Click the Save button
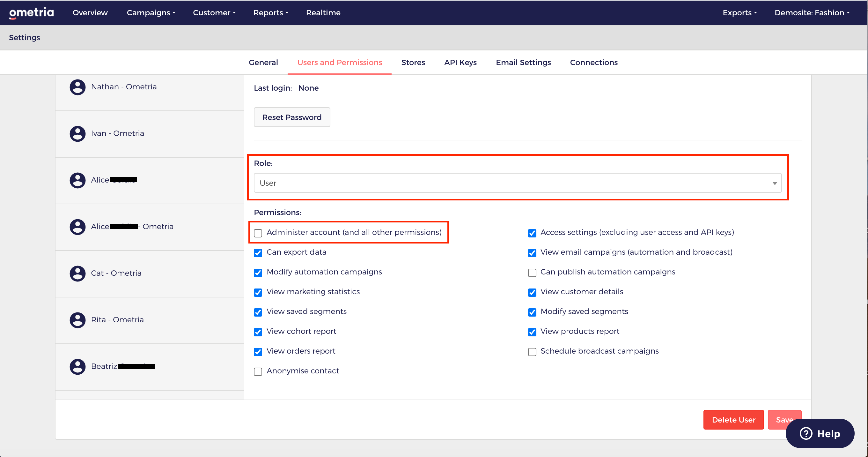Screen dimensions: 868x457 pyautogui.click(x=784, y=420)
